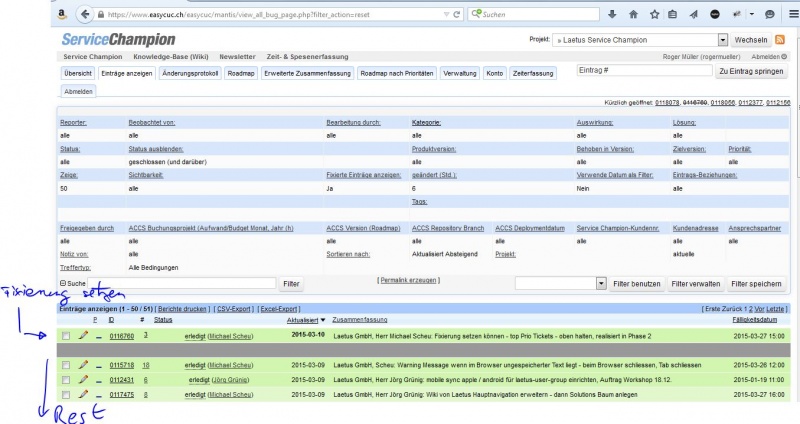
Task: Click the round black extension icon
Action: [x=715, y=14]
